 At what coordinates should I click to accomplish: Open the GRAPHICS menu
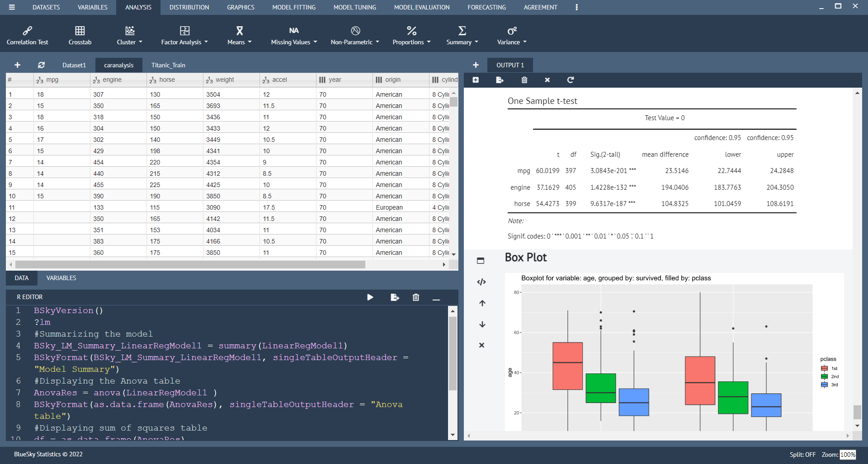(241, 7)
